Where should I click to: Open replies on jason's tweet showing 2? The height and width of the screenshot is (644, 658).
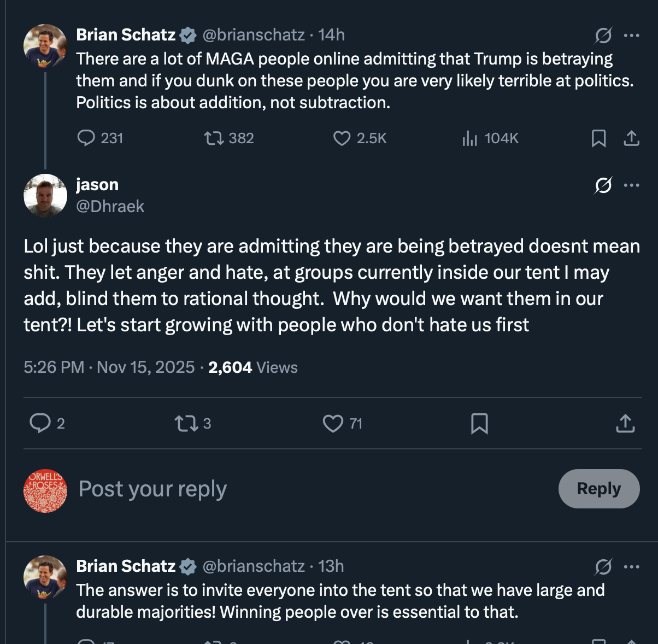click(x=39, y=423)
